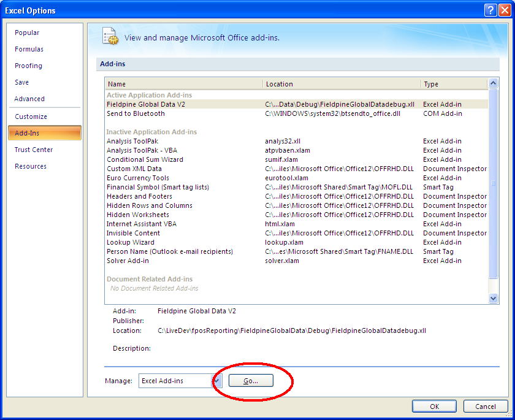Click the add-ins list vertical scrollbar thumb
Screen dimensions: 515x420
493,183
